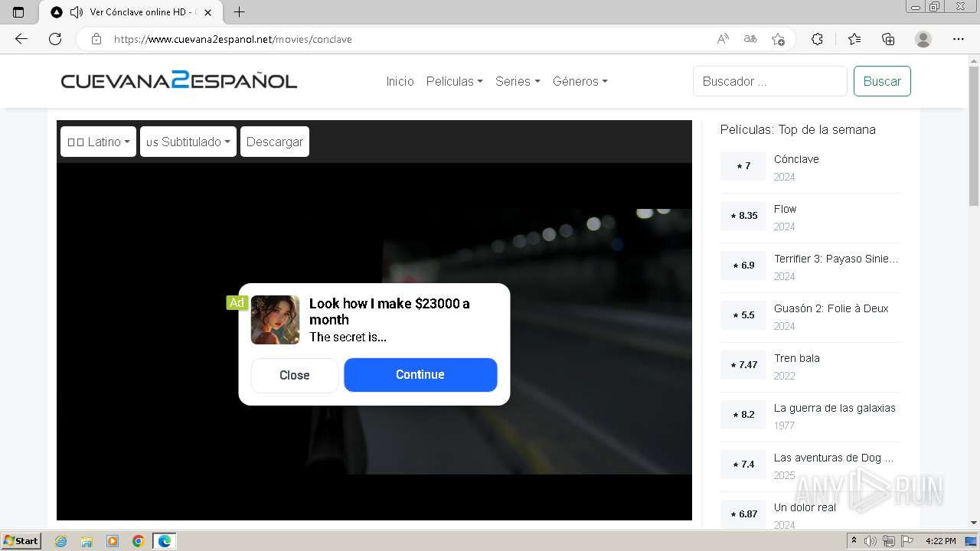The width and height of the screenshot is (980, 551).
Task: Open File Explorer from the taskbar
Action: pos(87,541)
